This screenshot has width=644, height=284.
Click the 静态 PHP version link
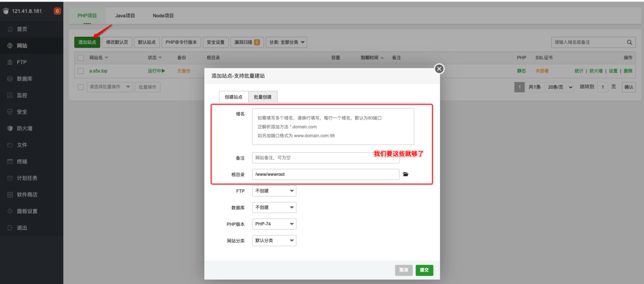521,71
